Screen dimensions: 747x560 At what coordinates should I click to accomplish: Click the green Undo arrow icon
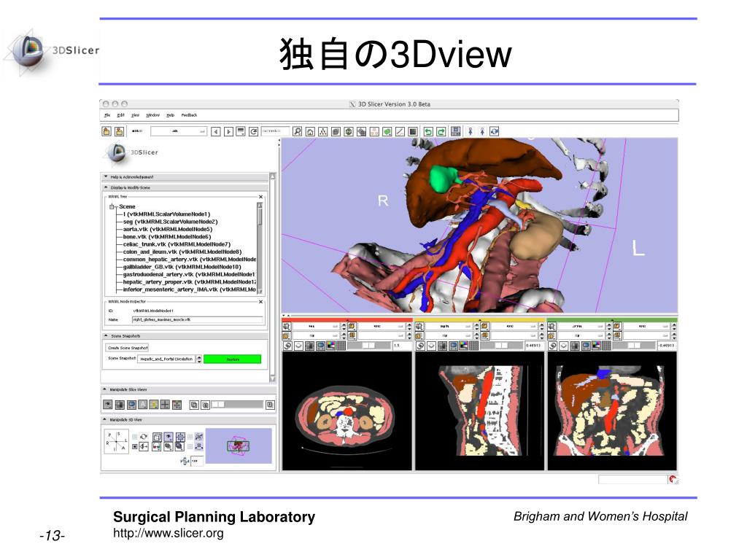(x=428, y=131)
